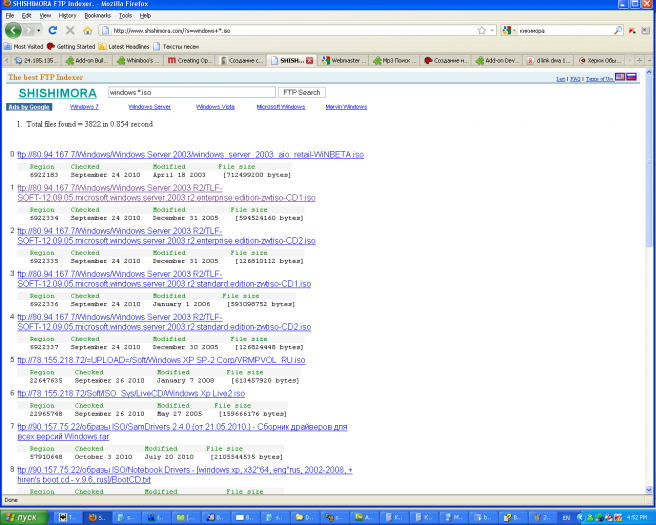Switch to the d link dwa tab

(549, 61)
